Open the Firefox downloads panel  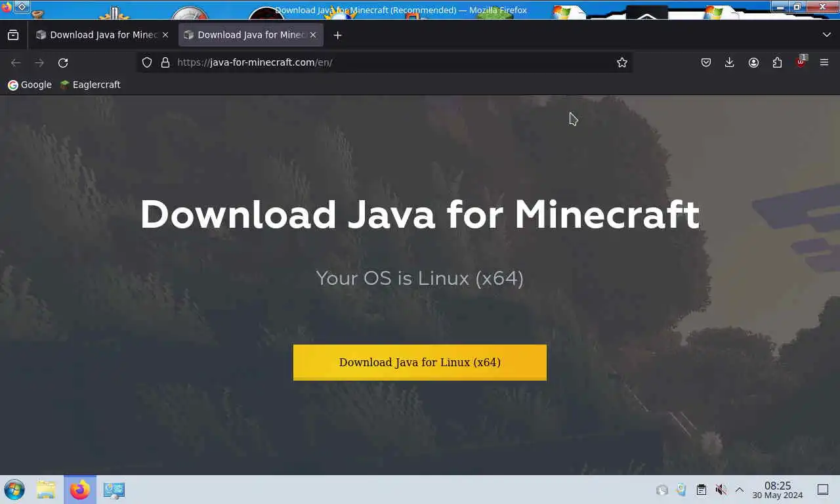coord(729,62)
